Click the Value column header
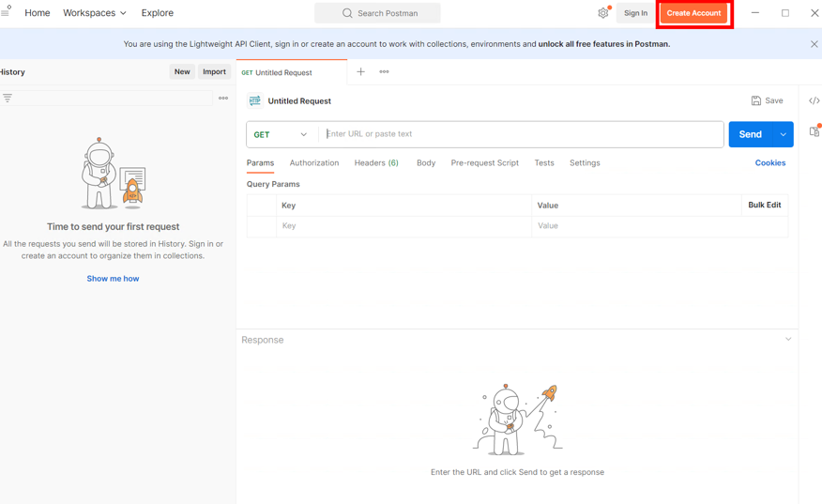Image resolution: width=822 pixels, height=504 pixels. tap(548, 206)
